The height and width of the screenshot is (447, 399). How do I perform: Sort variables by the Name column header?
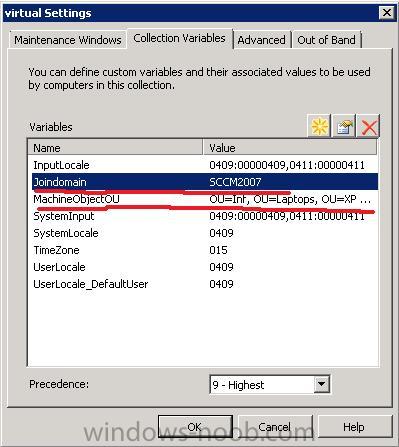[115, 148]
